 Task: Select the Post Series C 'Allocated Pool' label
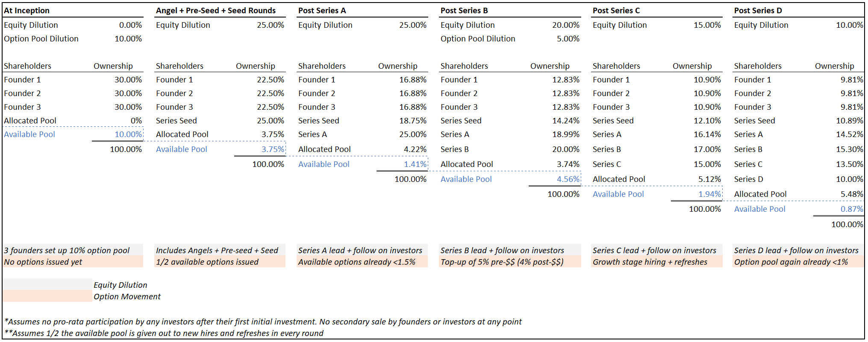click(618, 179)
